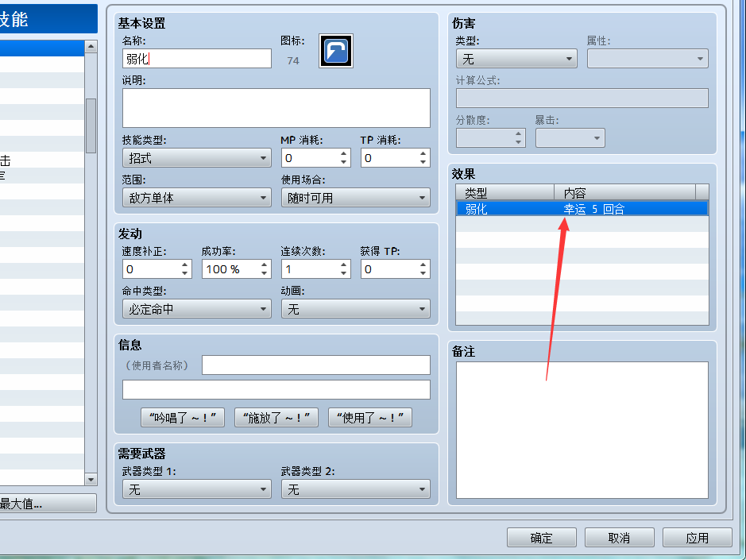746x560 pixels.
Task: Select the 弱化 幸运 5 回合 effect row
Action: (x=582, y=208)
